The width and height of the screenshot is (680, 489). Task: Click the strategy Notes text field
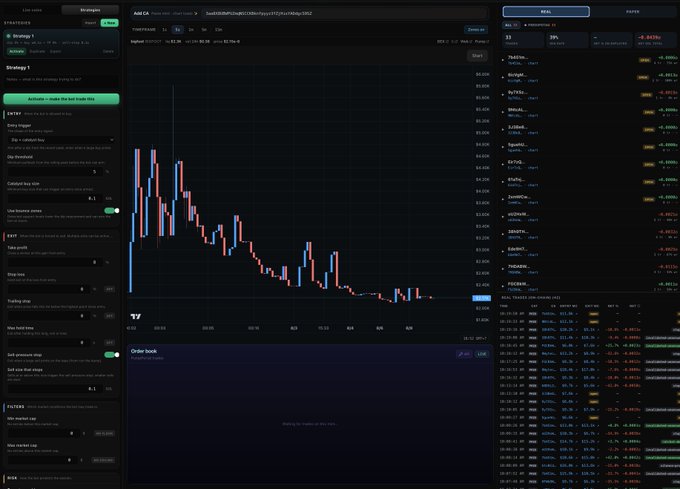point(61,80)
